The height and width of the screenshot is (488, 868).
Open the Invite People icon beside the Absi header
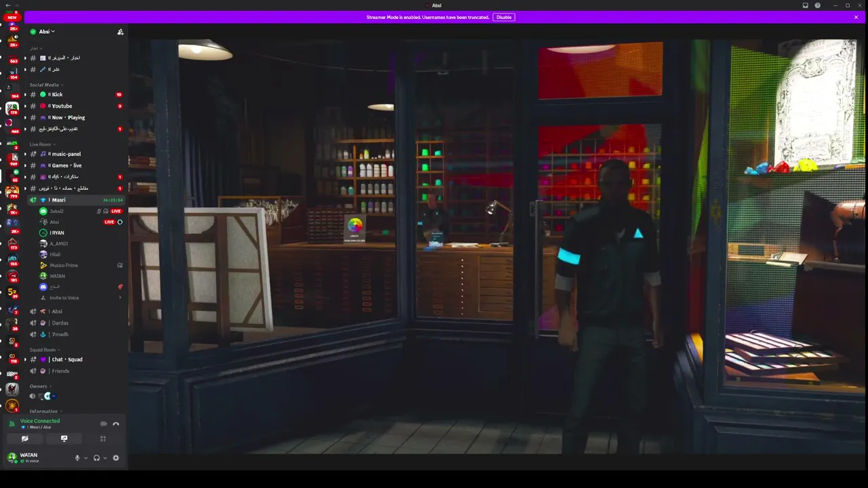tap(120, 32)
